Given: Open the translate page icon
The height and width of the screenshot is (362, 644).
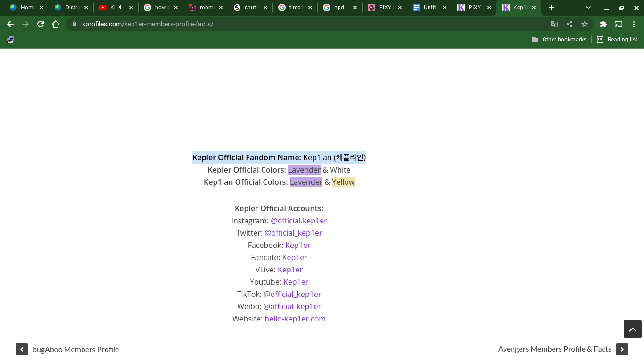Looking at the screenshot, I should pos(554,24).
